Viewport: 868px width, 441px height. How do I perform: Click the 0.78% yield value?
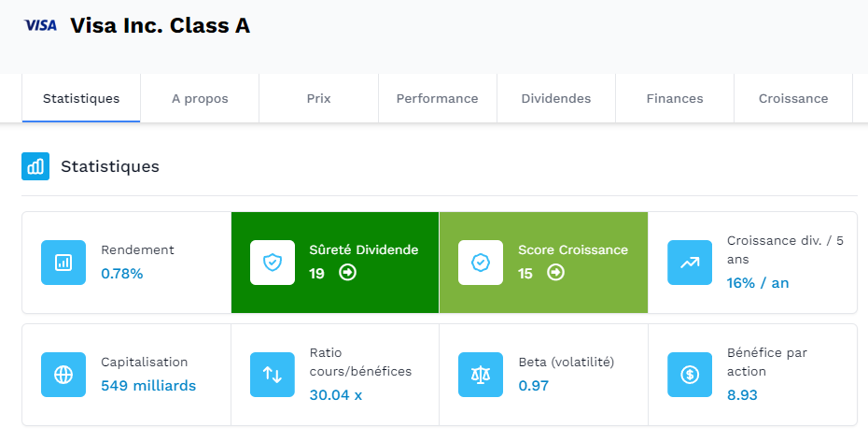click(121, 274)
